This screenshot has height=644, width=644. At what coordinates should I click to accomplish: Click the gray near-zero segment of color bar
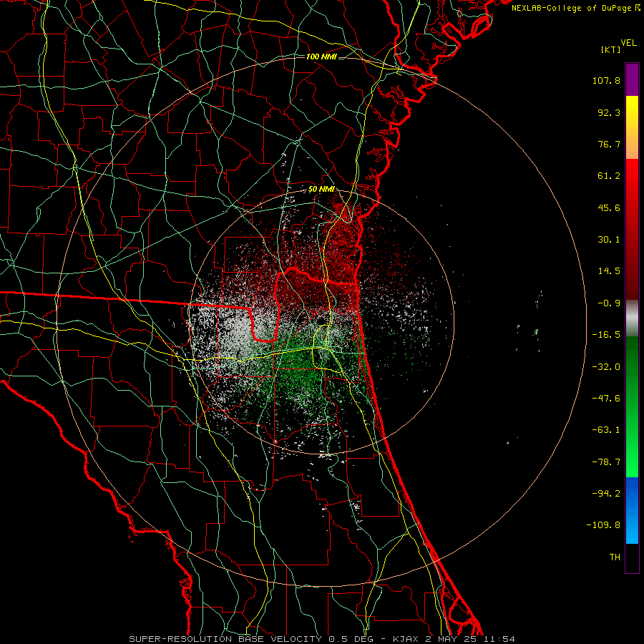click(632, 318)
